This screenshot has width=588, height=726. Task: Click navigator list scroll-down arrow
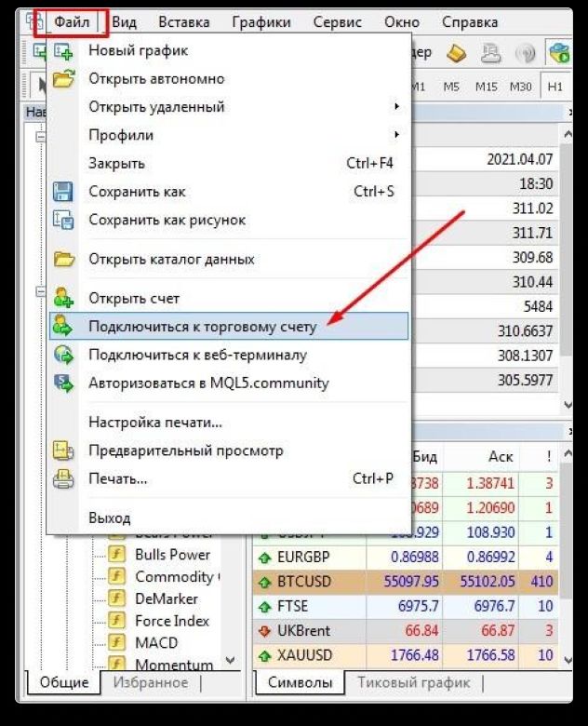pyautogui.click(x=230, y=660)
